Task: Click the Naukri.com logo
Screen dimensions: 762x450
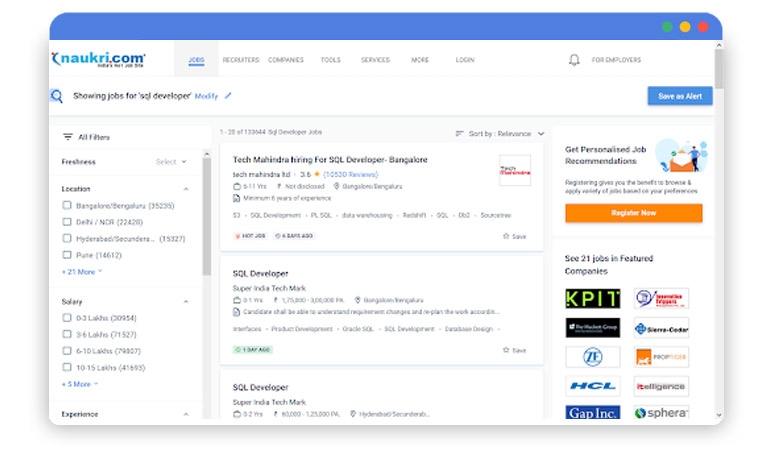Action: (98, 59)
